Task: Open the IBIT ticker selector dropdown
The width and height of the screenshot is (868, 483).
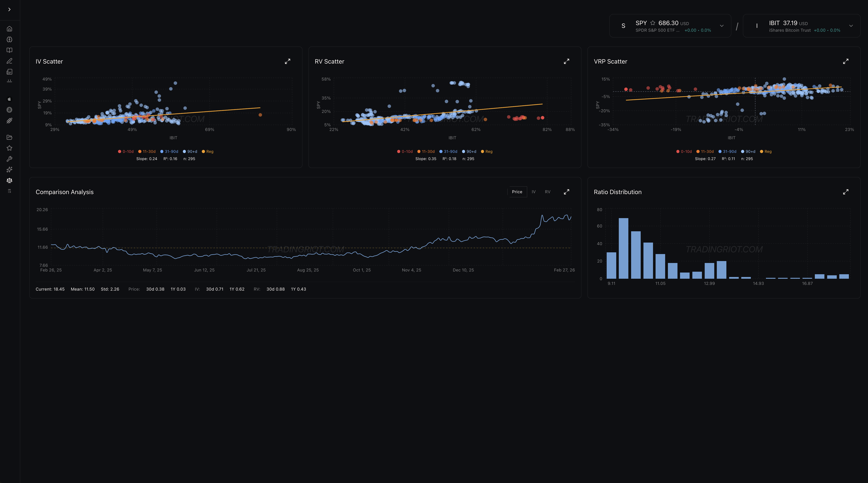Action: tap(851, 26)
